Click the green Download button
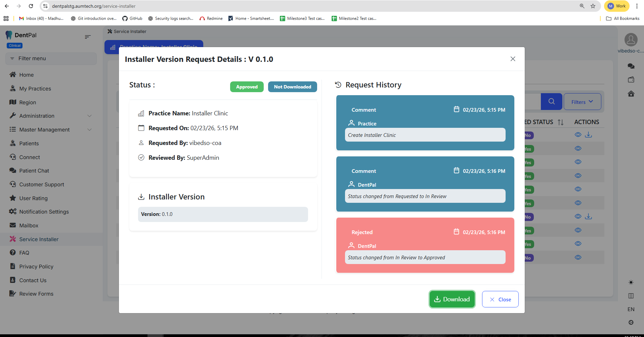 [x=452, y=299]
